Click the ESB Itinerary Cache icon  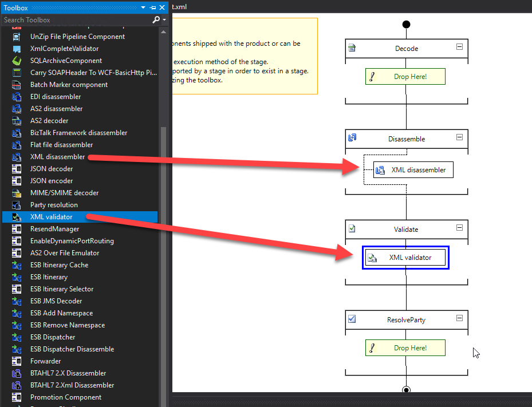pyautogui.click(x=17, y=265)
